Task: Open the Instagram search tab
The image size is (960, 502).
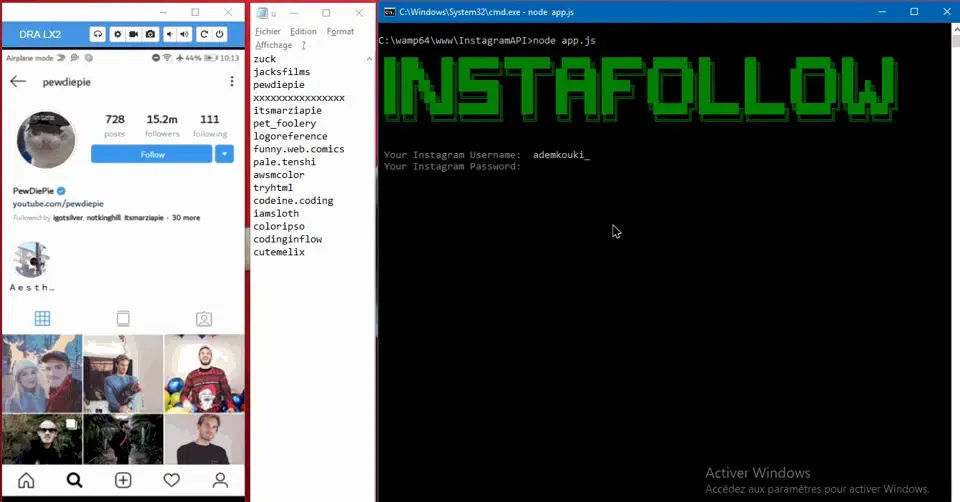Action: [74, 481]
